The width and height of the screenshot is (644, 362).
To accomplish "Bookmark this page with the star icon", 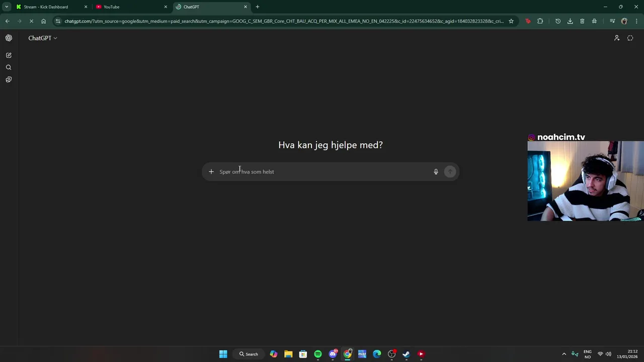I will click(511, 21).
